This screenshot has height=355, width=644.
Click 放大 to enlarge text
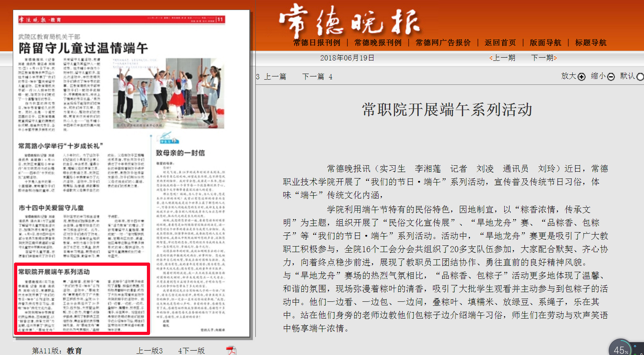[x=569, y=76]
